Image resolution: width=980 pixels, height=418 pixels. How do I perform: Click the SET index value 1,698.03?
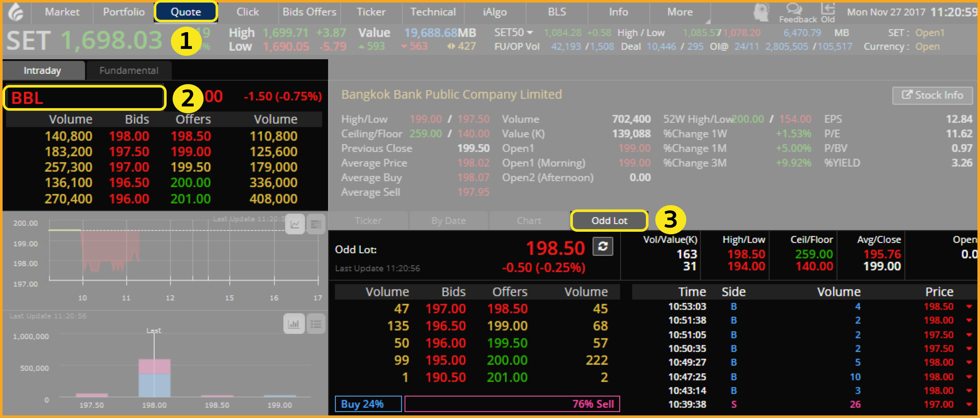tap(112, 40)
